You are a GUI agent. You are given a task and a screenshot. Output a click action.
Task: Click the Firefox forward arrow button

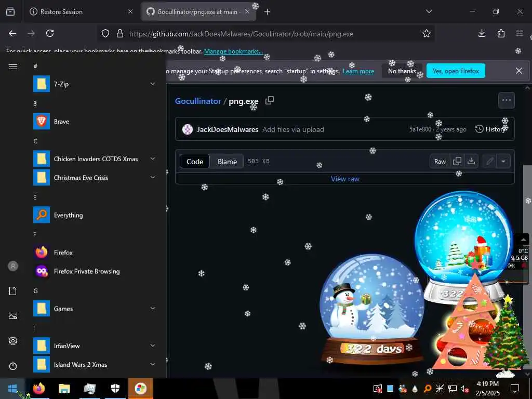31,33
